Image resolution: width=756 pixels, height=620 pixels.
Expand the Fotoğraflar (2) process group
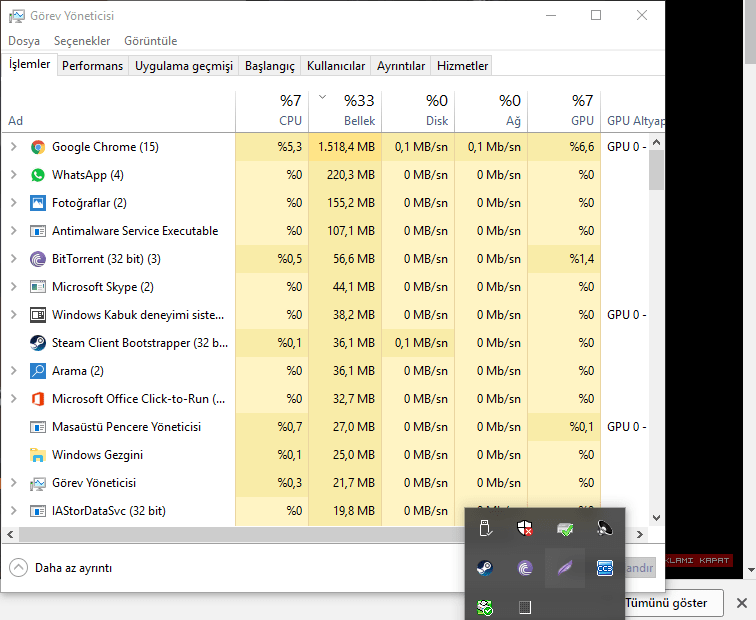tap(14, 202)
